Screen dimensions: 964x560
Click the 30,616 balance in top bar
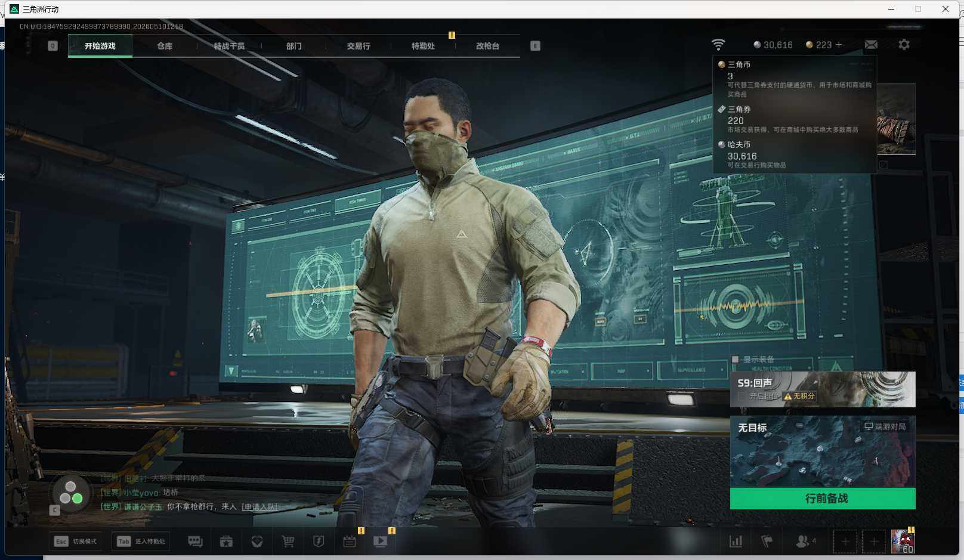click(778, 45)
